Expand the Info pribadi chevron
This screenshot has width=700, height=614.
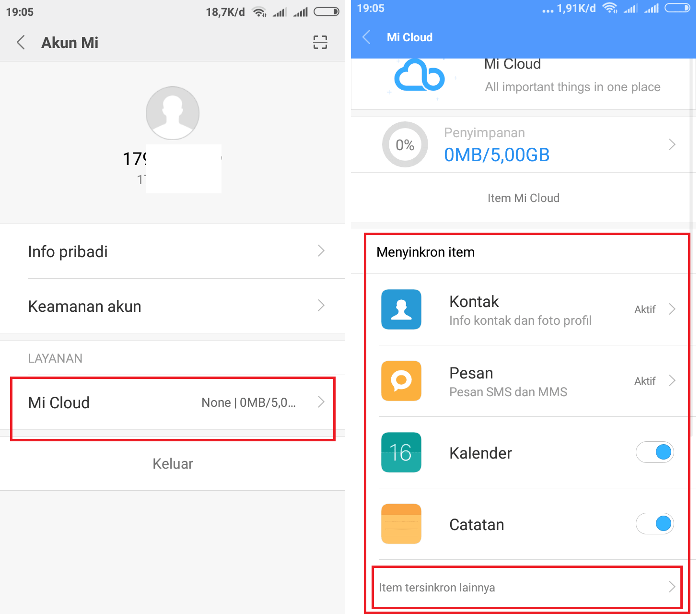tap(321, 251)
